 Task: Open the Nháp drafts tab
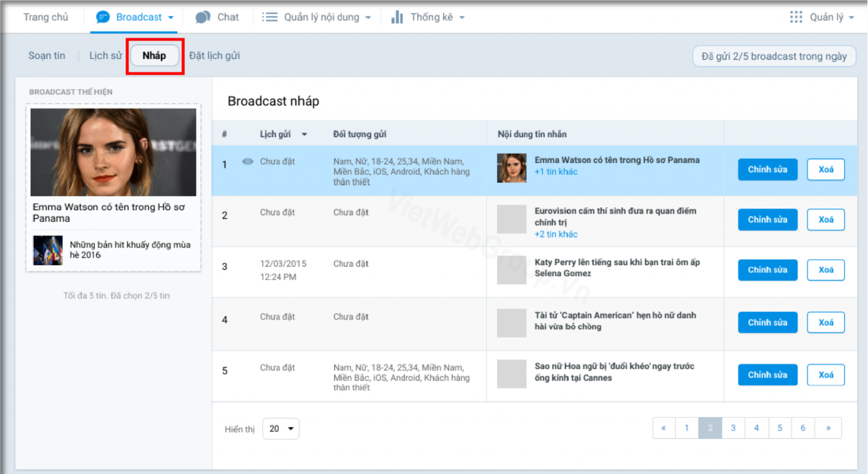coord(155,56)
